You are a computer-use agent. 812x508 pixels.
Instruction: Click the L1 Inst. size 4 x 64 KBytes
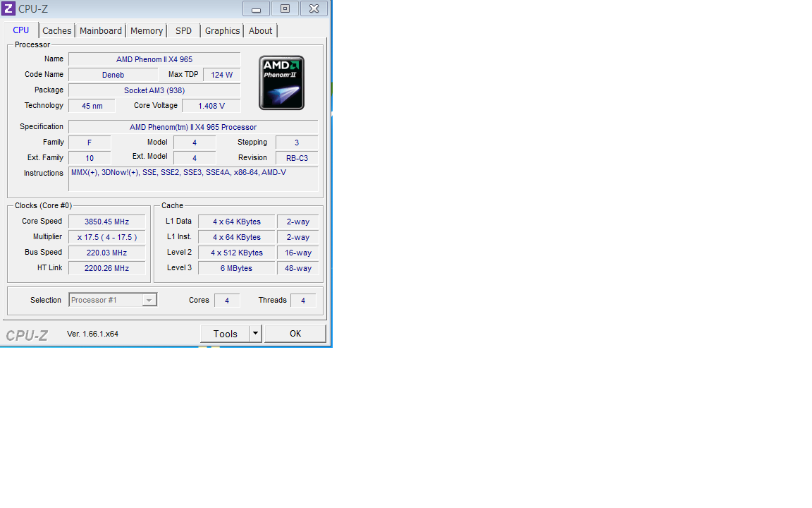[237, 237]
